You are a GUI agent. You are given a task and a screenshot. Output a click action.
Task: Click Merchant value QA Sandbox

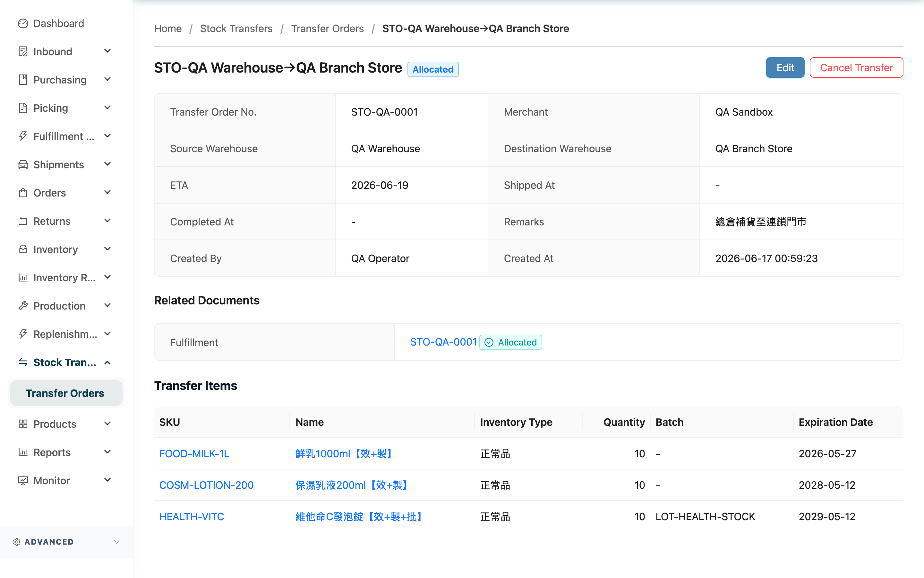pos(744,112)
